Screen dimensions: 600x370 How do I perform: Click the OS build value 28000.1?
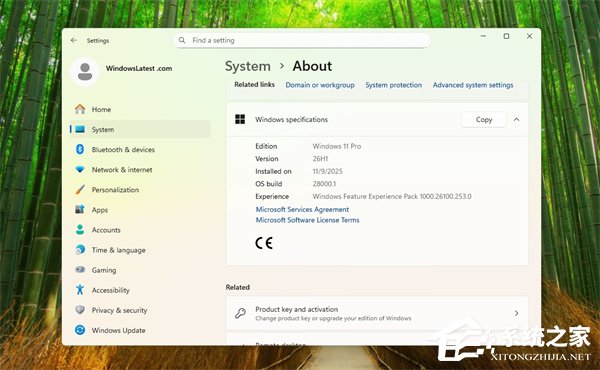point(324,184)
